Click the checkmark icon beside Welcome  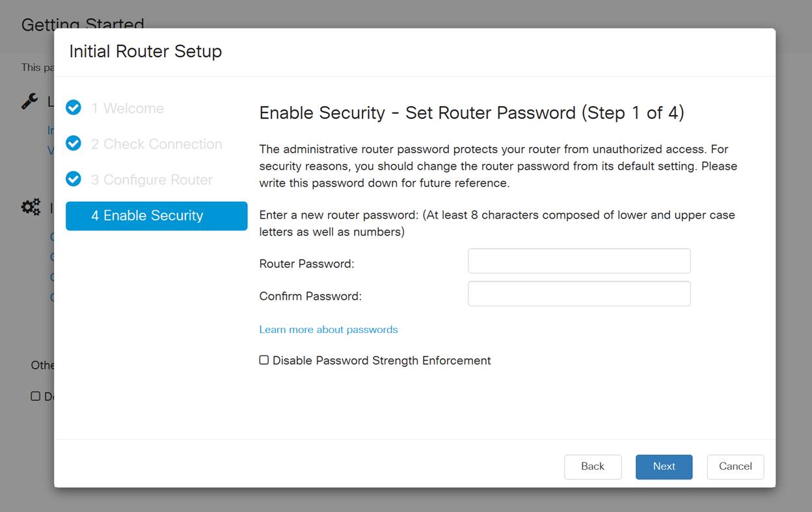click(x=74, y=107)
